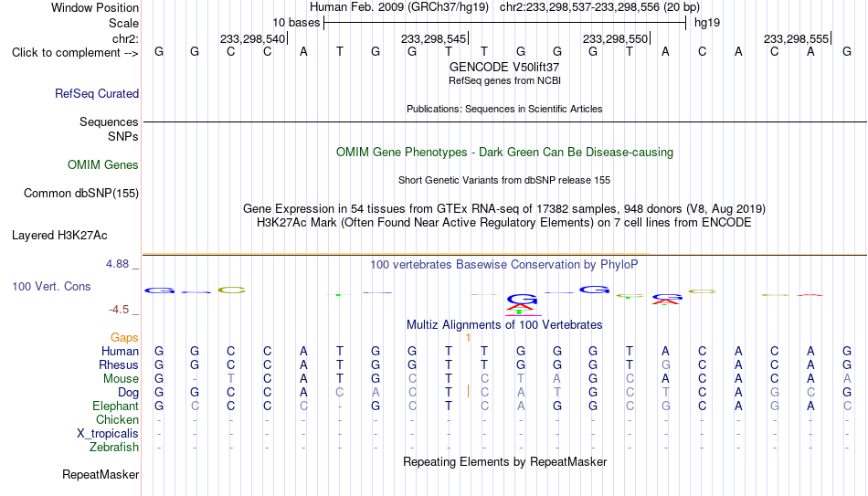Click 'Multiz Alignments of 100 Vertebrates' title
868x496 pixels.
pyautogui.click(x=504, y=325)
